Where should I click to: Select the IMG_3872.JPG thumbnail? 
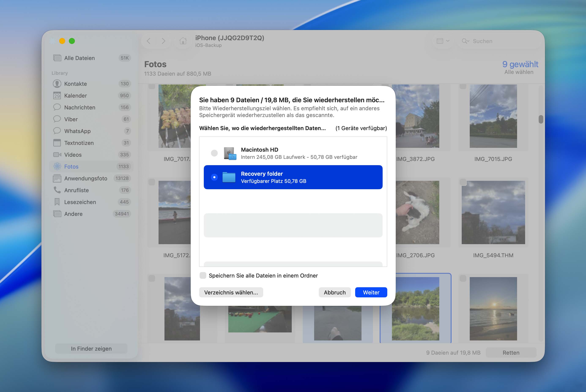click(417, 116)
